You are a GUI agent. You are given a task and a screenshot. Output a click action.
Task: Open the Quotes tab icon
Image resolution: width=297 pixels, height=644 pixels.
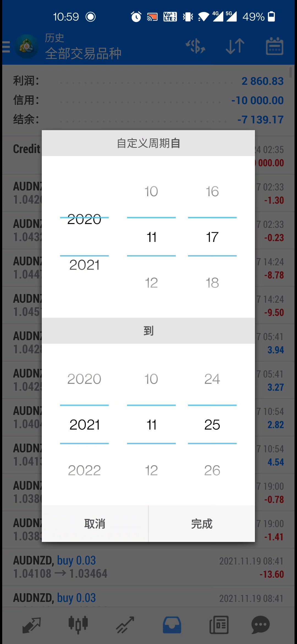32,625
